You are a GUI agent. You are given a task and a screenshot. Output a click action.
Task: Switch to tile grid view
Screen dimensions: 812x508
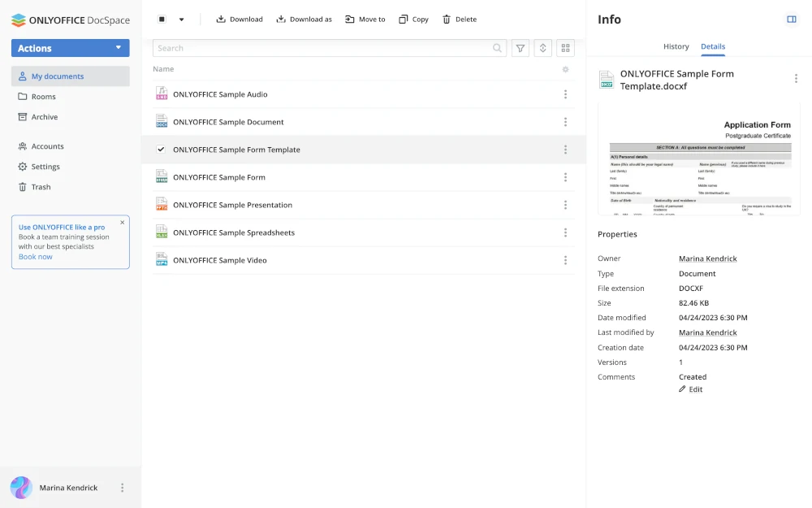[565, 48]
